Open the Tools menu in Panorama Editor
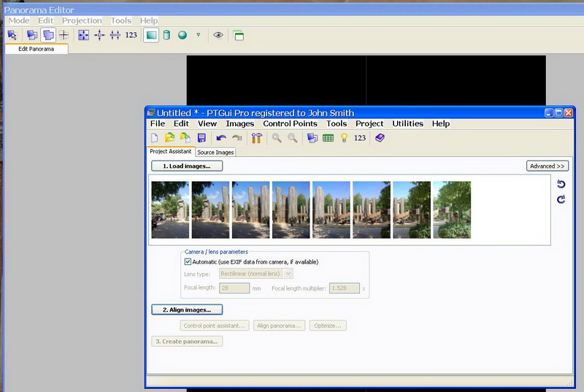The image size is (584, 392). point(121,20)
